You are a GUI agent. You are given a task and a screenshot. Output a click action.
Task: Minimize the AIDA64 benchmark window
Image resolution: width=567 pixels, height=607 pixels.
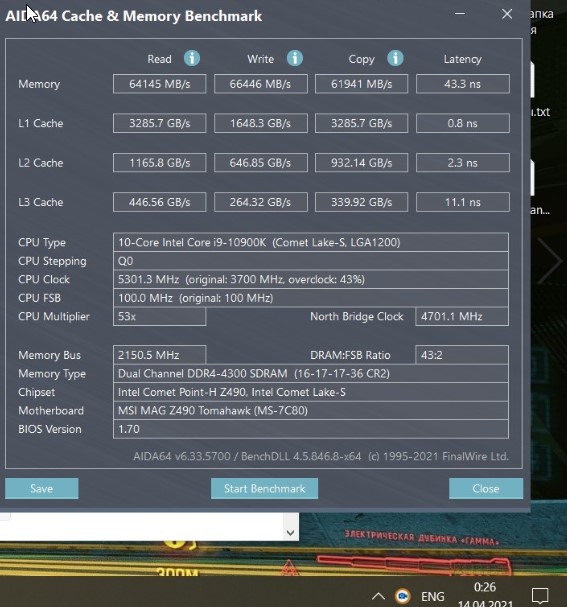pyautogui.click(x=460, y=14)
